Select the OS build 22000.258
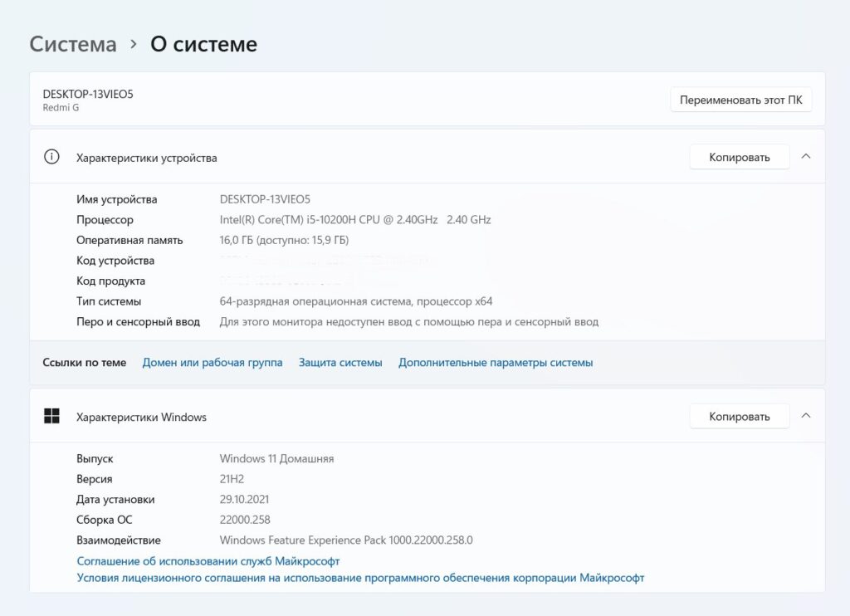This screenshot has height=616, width=850. (245, 520)
